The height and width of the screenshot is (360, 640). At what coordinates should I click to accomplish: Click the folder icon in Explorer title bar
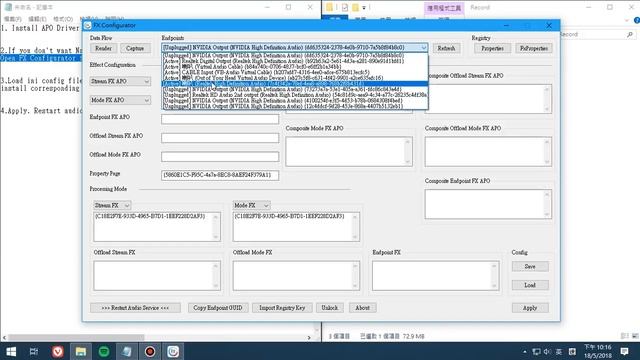pyautogui.click(x=329, y=7)
